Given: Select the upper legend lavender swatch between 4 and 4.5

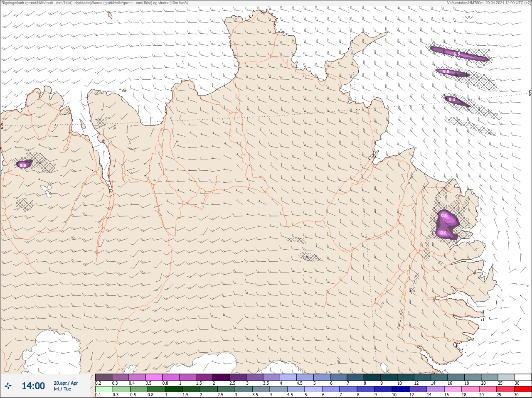Looking at the screenshot, I should pyautogui.click(x=289, y=377).
